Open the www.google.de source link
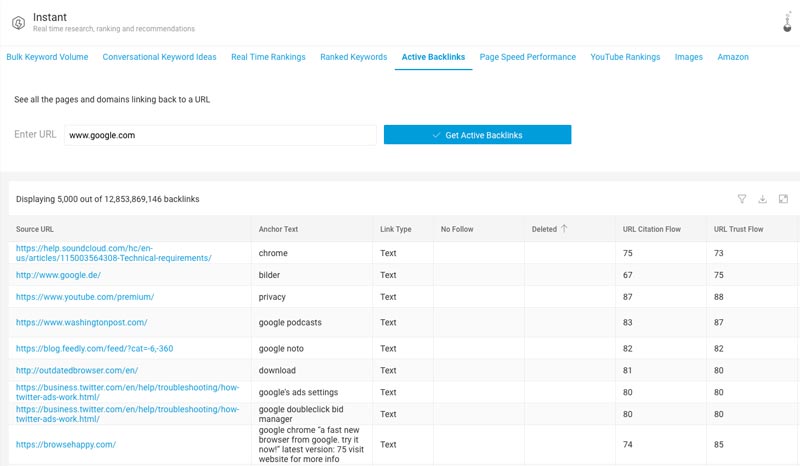Viewport: 800px width, 466px height. click(58, 275)
